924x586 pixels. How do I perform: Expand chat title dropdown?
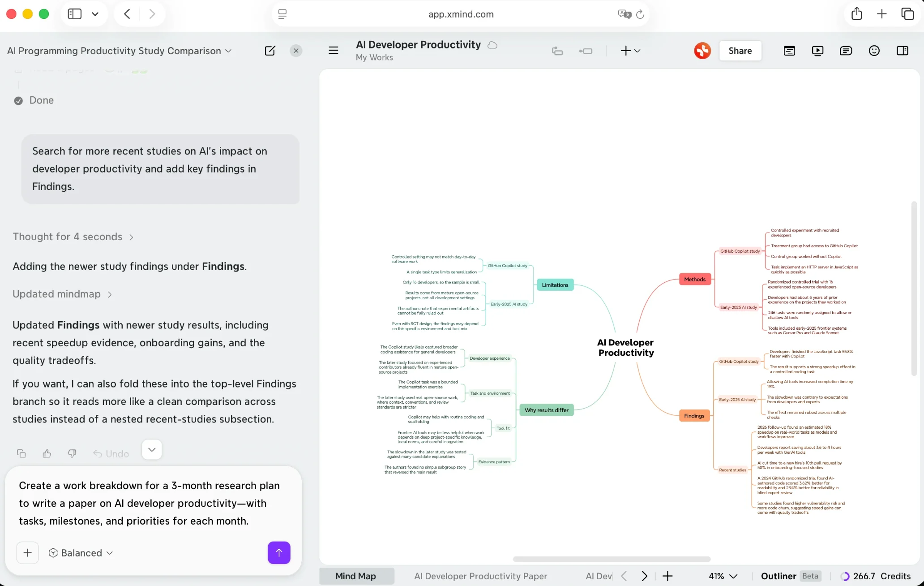228,51
